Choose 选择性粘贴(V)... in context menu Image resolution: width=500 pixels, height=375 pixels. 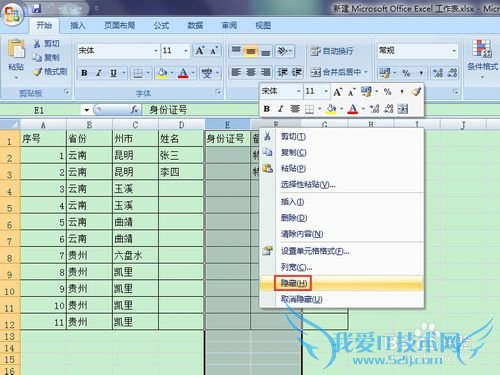(342, 184)
